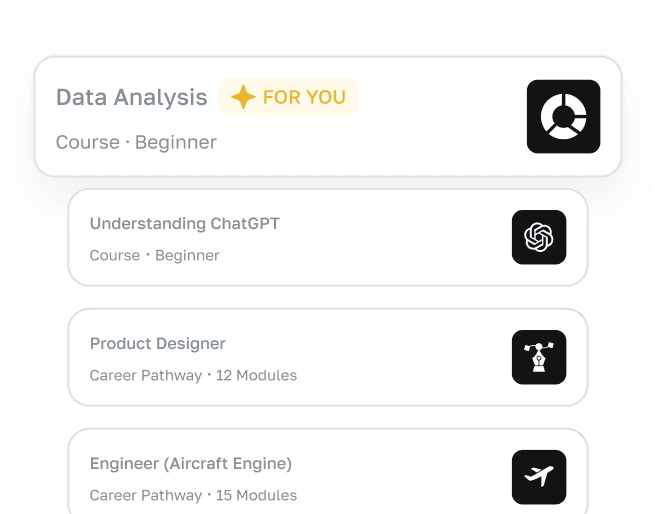
Task: Click the ChatGPT logo icon
Action: coord(539,237)
